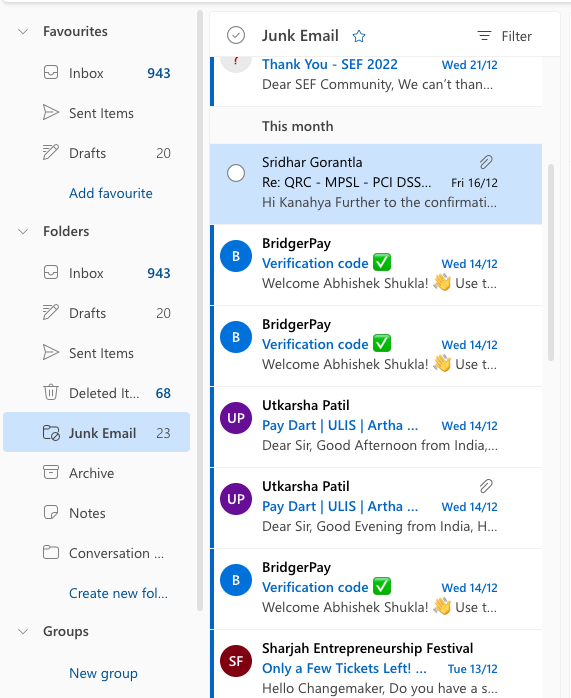Screen dimensions: 571x698
Task: Click the Archive folder icon
Action: click(51, 472)
